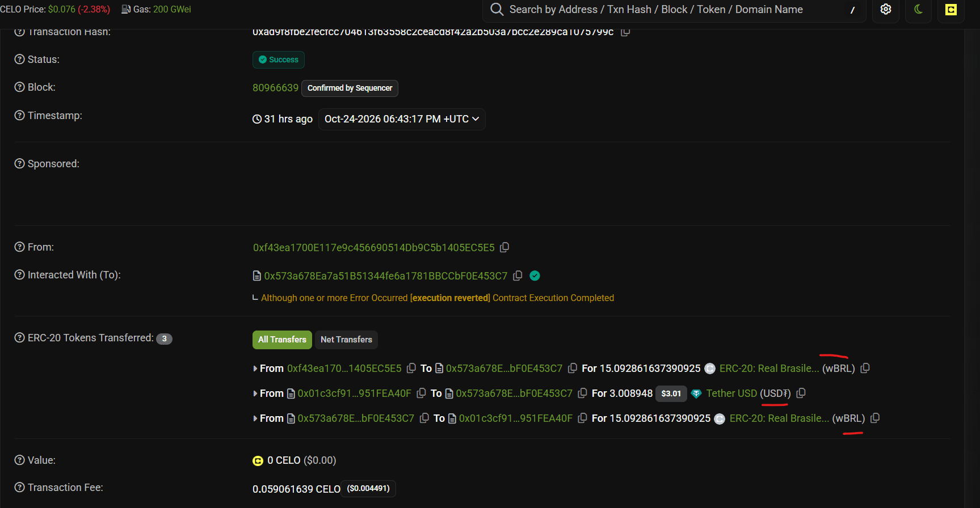Show help for ERC-20 Tokens Transferred
This screenshot has width=980, height=508.
(19, 337)
